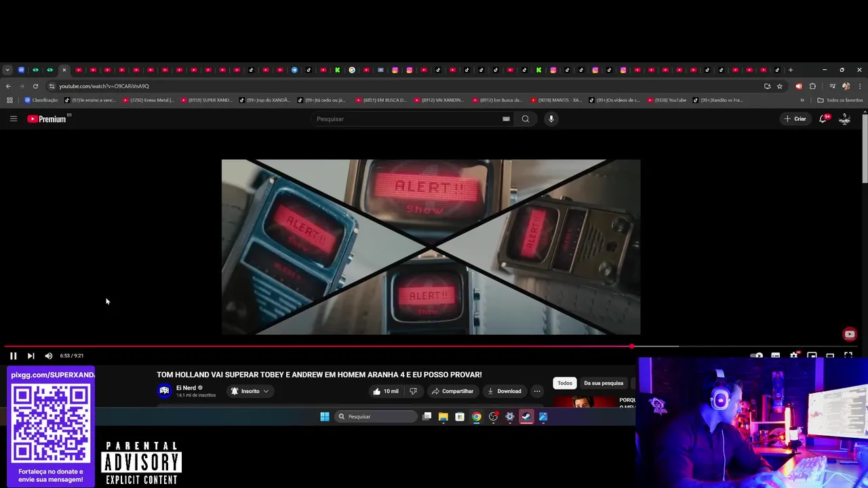Viewport: 868px width, 488px height.
Task: Click the progress bar scrubber dot
Action: coord(632,346)
